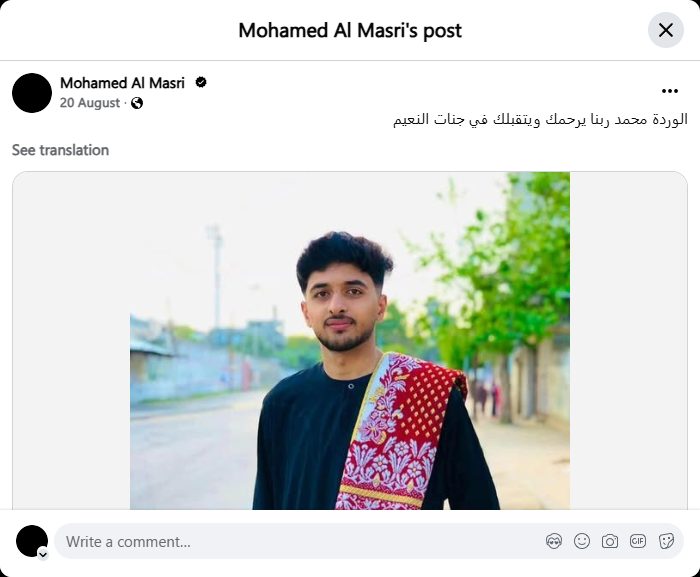The image size is (700, 577).
Task: Close the post dialog with the X
Action: pyautogui.click(x=666, y=30)
